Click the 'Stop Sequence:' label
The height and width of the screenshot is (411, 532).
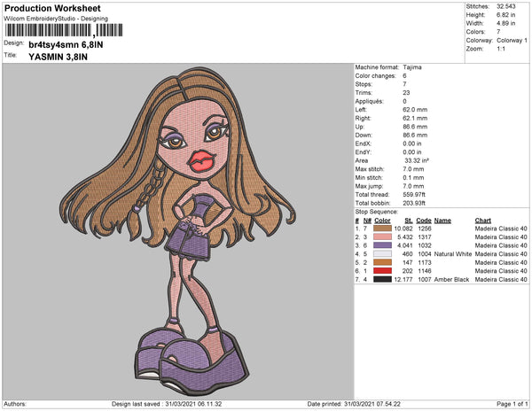coord(376,212)
